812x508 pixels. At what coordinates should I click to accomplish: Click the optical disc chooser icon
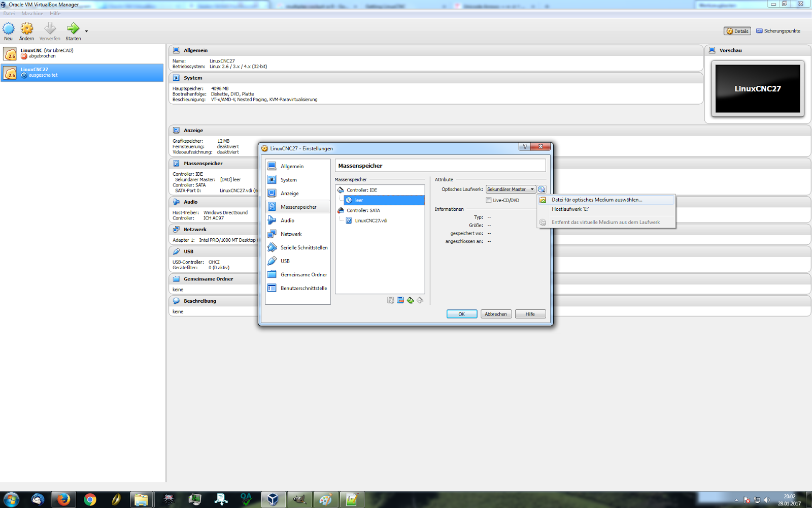[x=542, y=189]
